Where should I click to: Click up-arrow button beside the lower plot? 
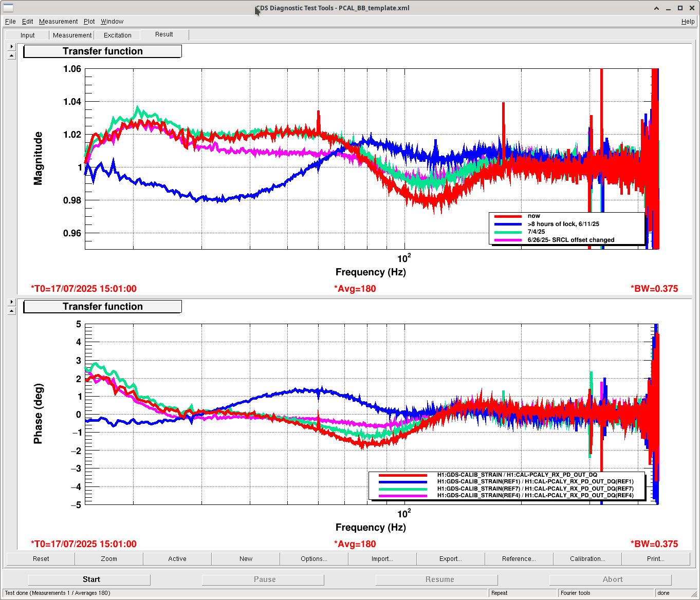11,311
